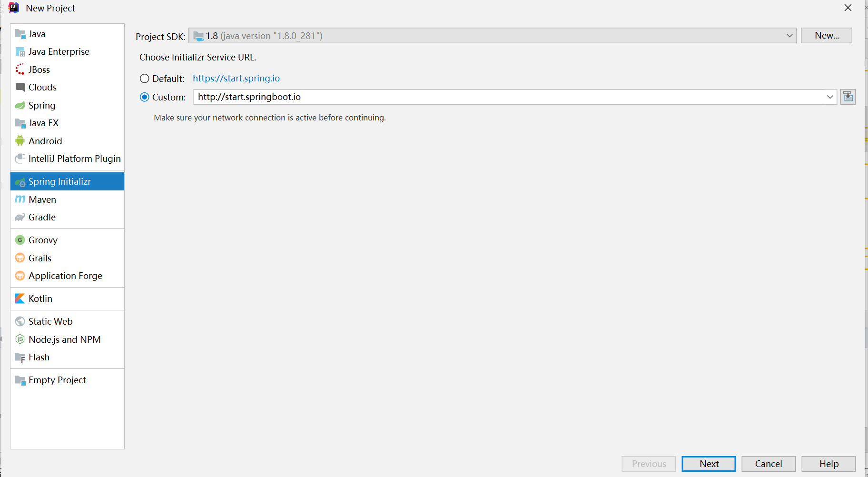868x477 pixels.
Task: Click the New SDK button
Action: [x=826, y=35]
